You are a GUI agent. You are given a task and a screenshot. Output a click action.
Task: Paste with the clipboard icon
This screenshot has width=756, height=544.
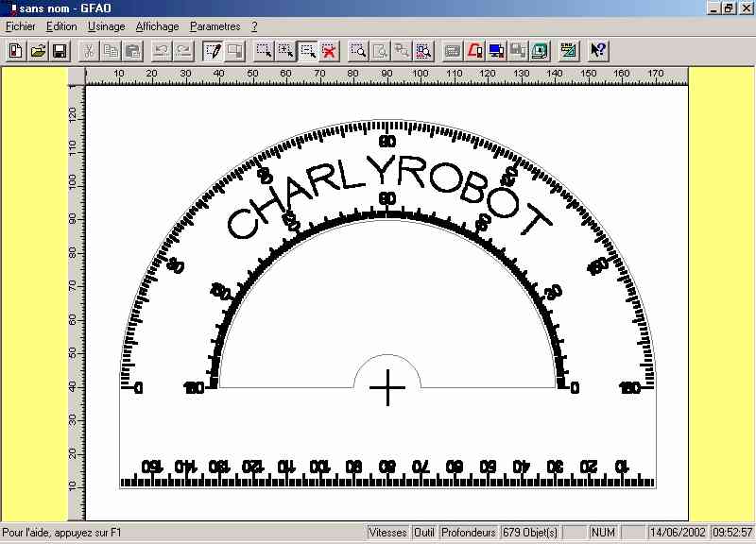[133, 51]
